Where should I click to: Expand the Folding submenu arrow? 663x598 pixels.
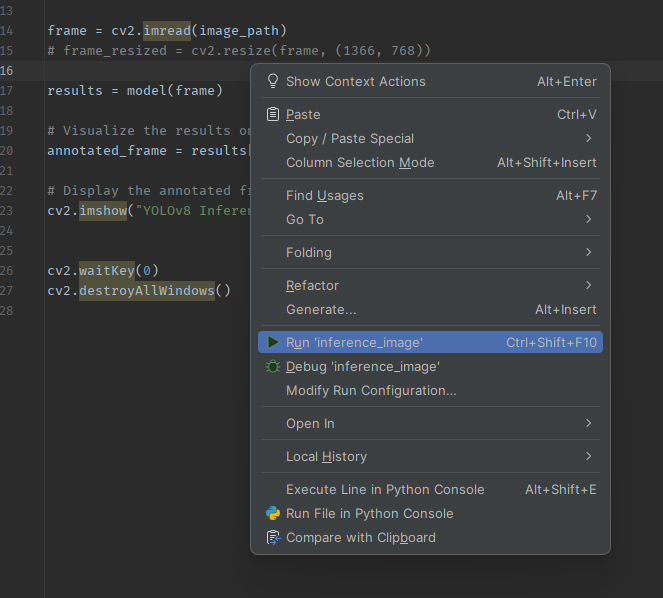[589, 252]
